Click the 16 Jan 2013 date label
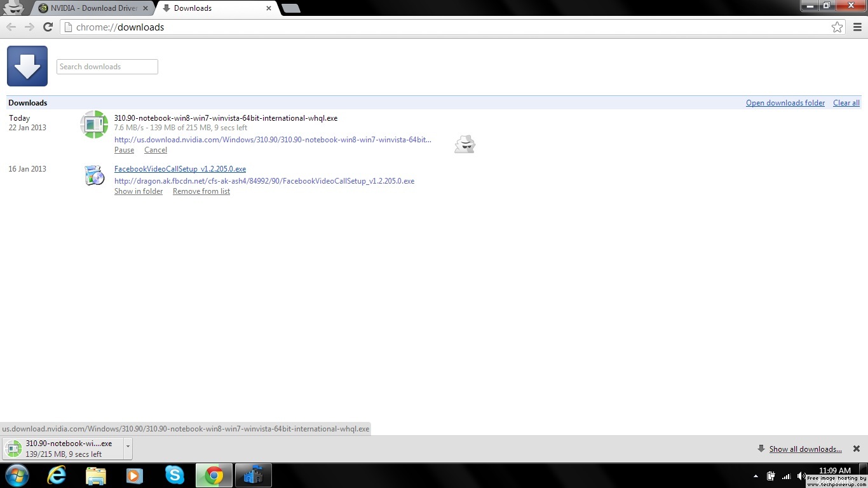 [27, 169]
